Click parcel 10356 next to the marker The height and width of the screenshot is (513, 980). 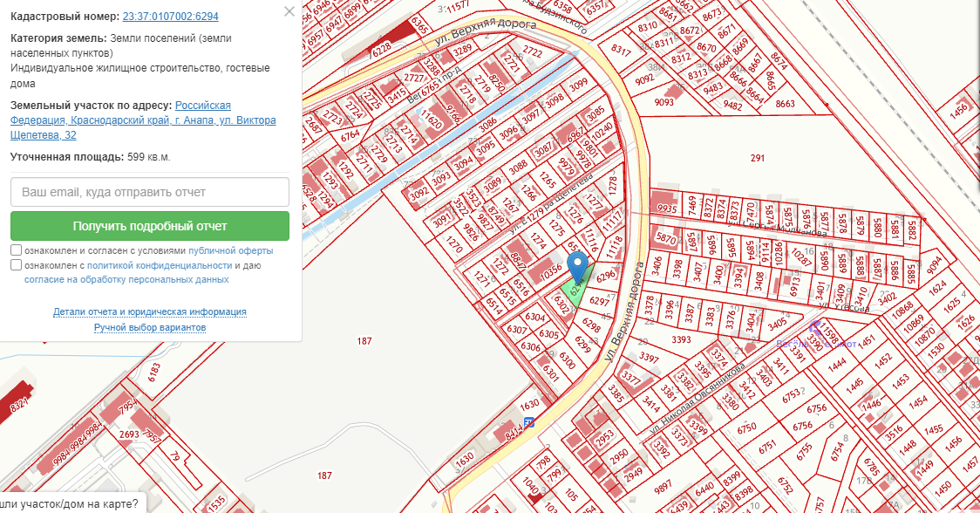point(547,271)
